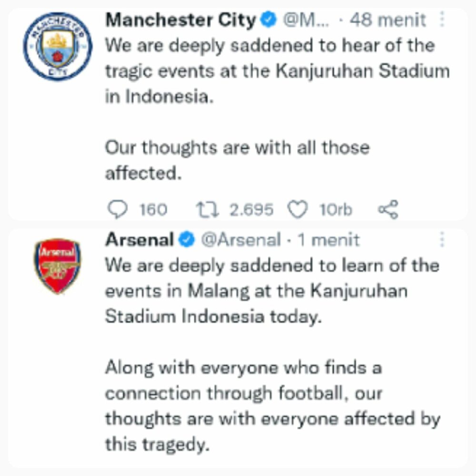The image size is (476, 476).
Task: Open more options on Manchester City tweet
Action: point(442,20)
